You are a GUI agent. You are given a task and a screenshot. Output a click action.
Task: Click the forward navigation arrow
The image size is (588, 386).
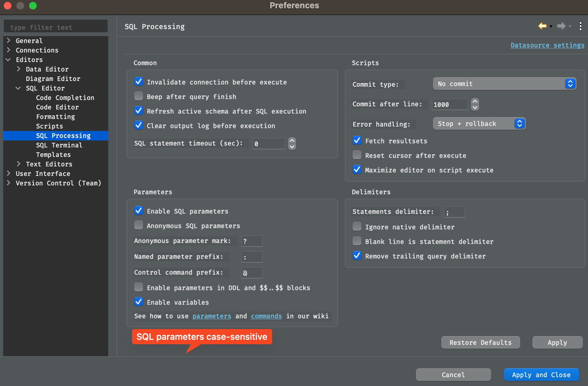tap(561, 26)
